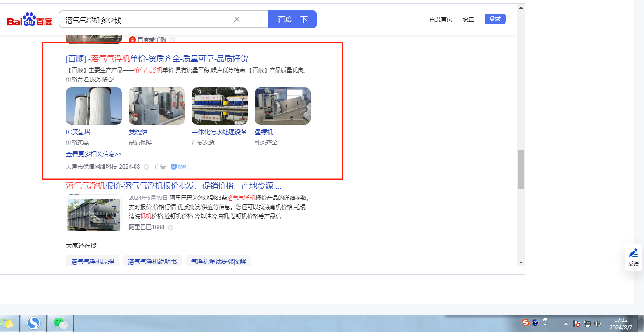Image resolution: width=644 pixels, height=332 pixels.
Task: Click the 厂家发货 caption
Action: tap(203, 142)
